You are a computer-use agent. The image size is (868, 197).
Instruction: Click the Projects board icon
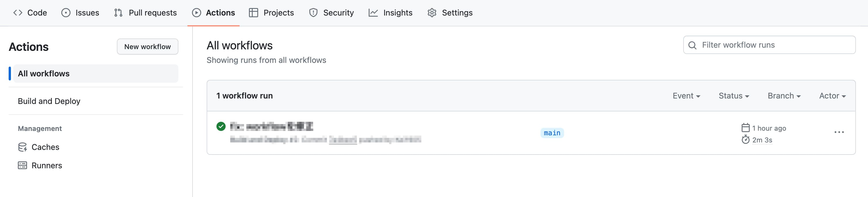pyautogui.click(x=253, y=12)
